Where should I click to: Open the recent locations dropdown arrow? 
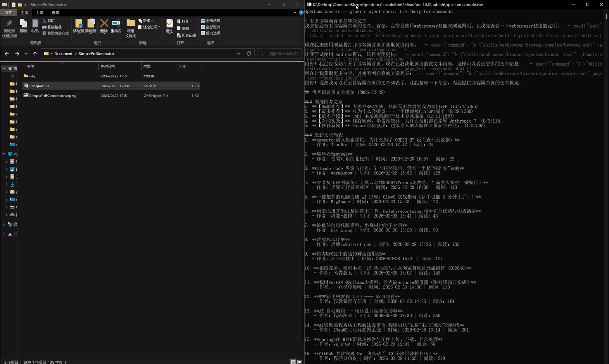[26, 54]
